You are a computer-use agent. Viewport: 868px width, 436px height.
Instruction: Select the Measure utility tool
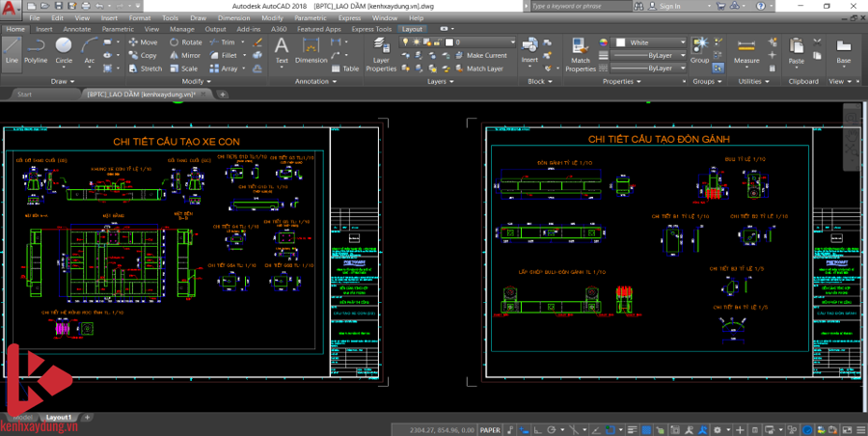tap(746, 50)
